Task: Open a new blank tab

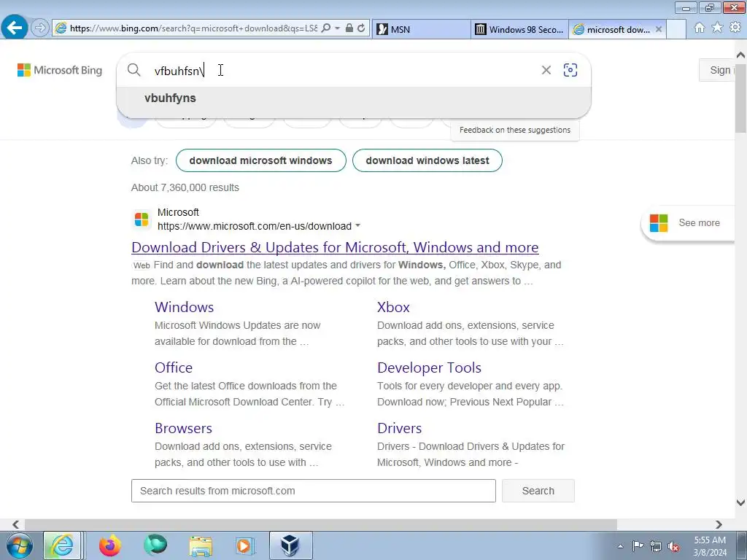Action: (x=676, y=29)
